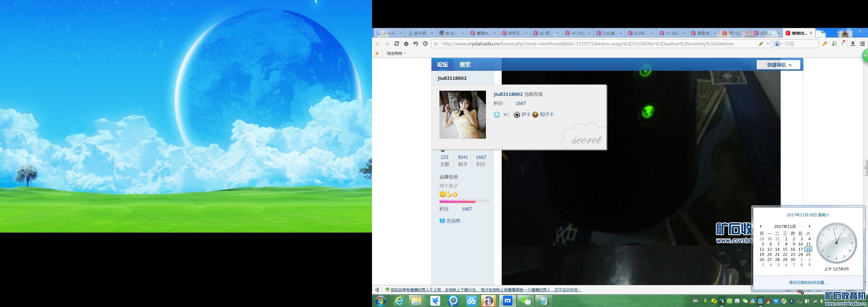Select day 25 in the calendar
This screenshot has height=307, width=868.
(x=808, y=255)
